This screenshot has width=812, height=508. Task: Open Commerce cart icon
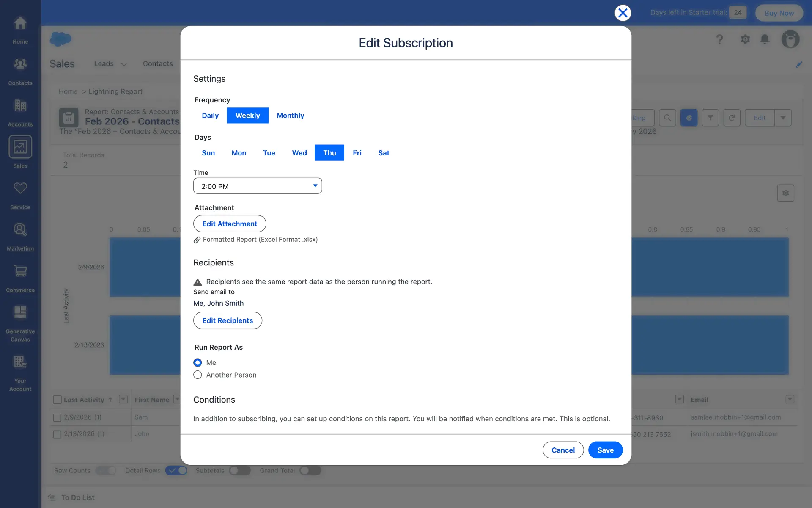(x=20, y=277)
